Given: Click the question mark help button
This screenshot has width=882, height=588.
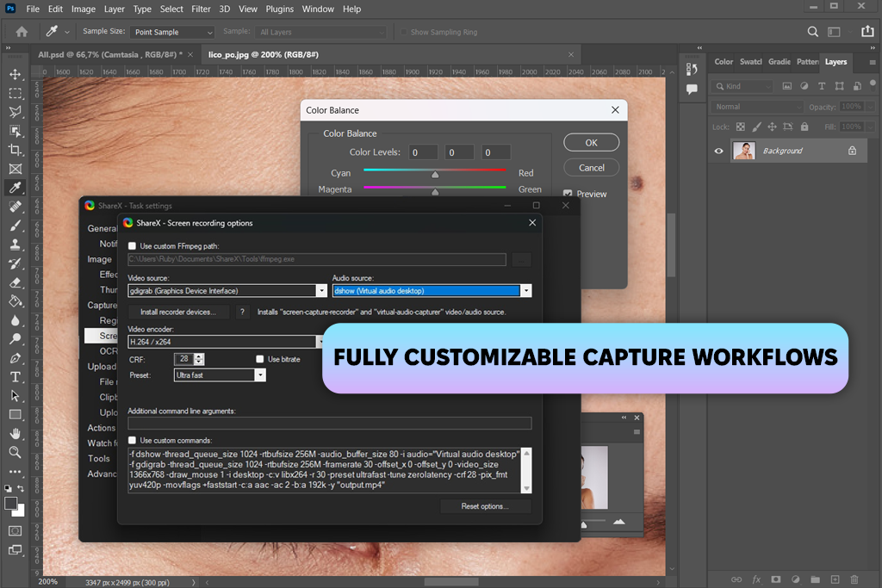Looking at the screenshot, I should coord(242,312).
